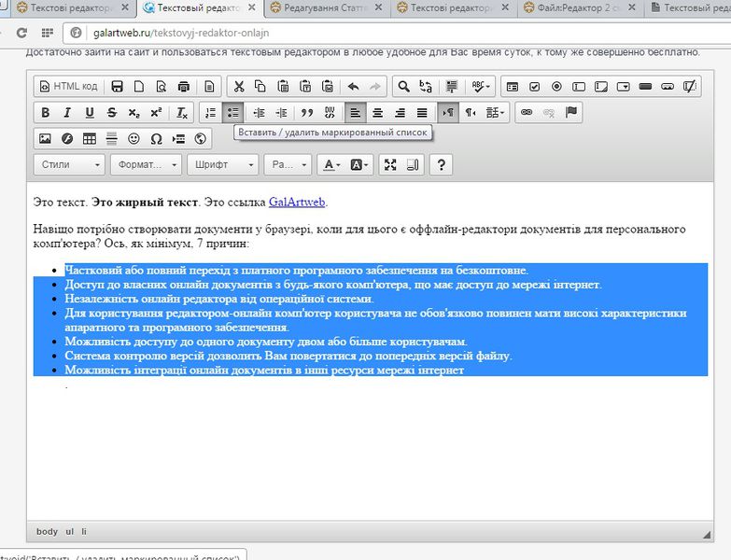The width and height of the screenshot is (731, 560).
Task: Switch to the Редагування Статті tab
Action: coord(323,8)
